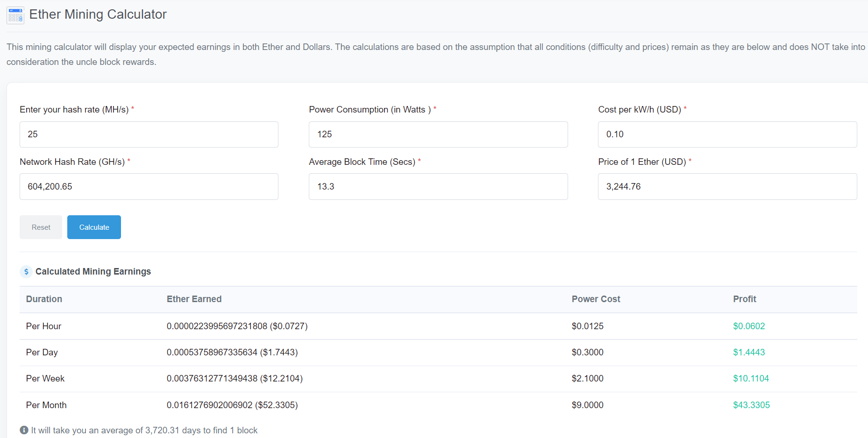Click the Profit column header
Viewport: 868px width, 438px height.
(x=744, y=299)
